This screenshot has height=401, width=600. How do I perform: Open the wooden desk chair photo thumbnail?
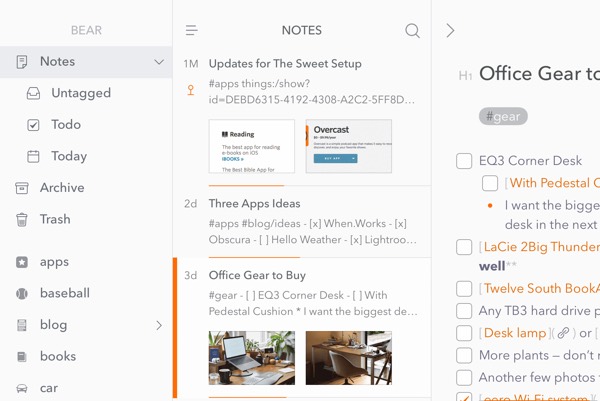point(349,358)
